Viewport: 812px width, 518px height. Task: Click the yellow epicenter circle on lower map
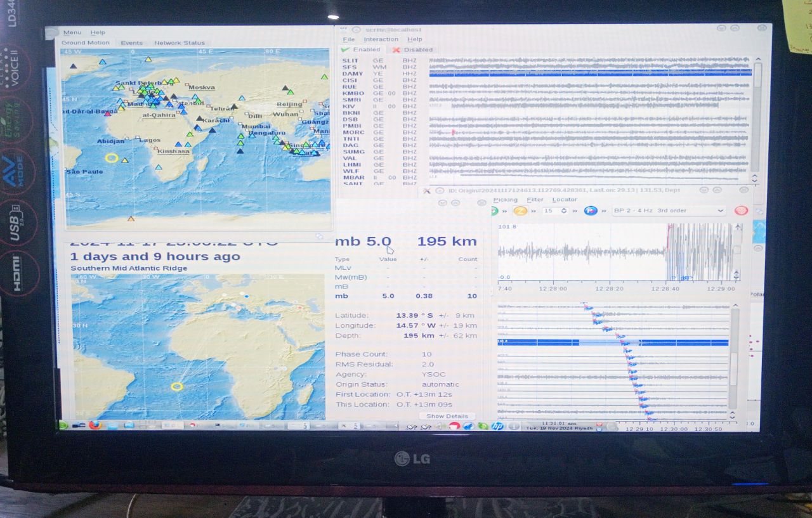[x=177, y=386]
